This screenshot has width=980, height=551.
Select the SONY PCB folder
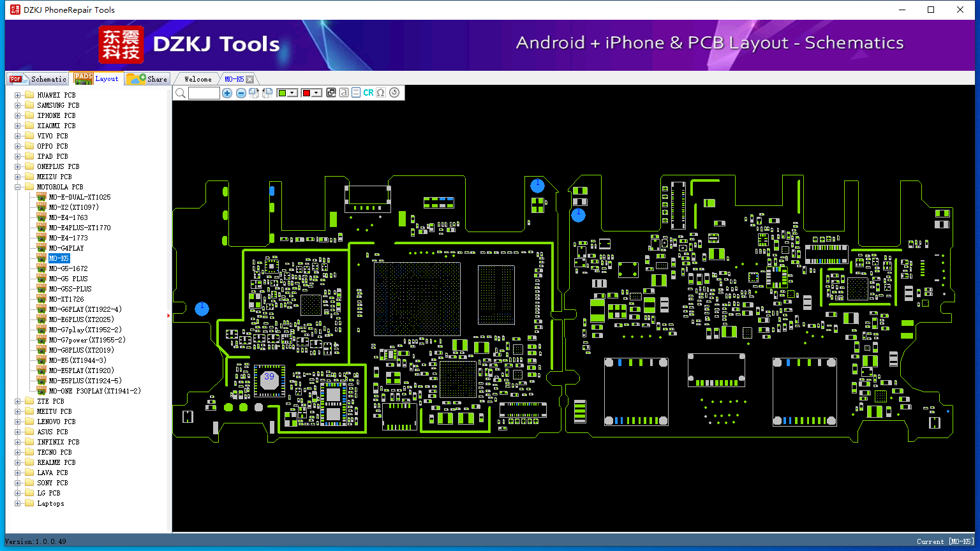coord(52,483)
